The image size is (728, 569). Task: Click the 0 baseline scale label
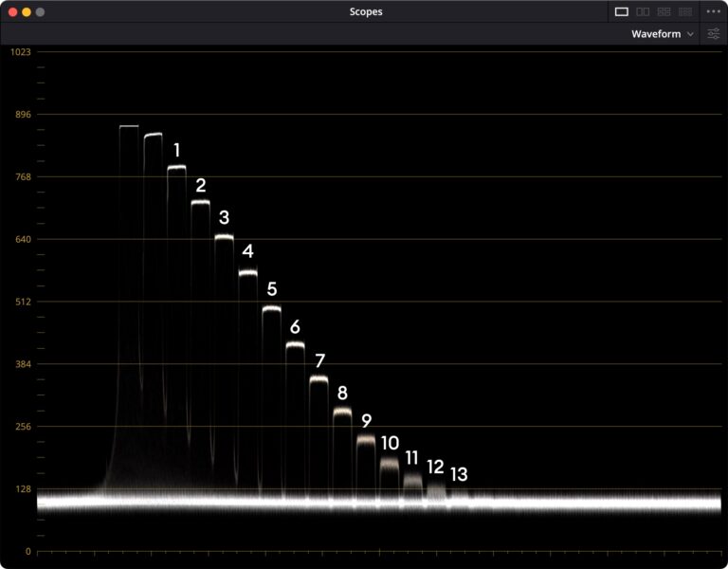point(28,551)
